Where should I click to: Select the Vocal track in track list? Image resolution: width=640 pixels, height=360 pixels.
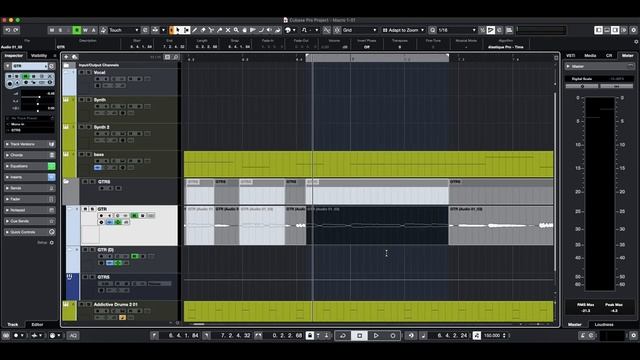click(x=121, y=81)
